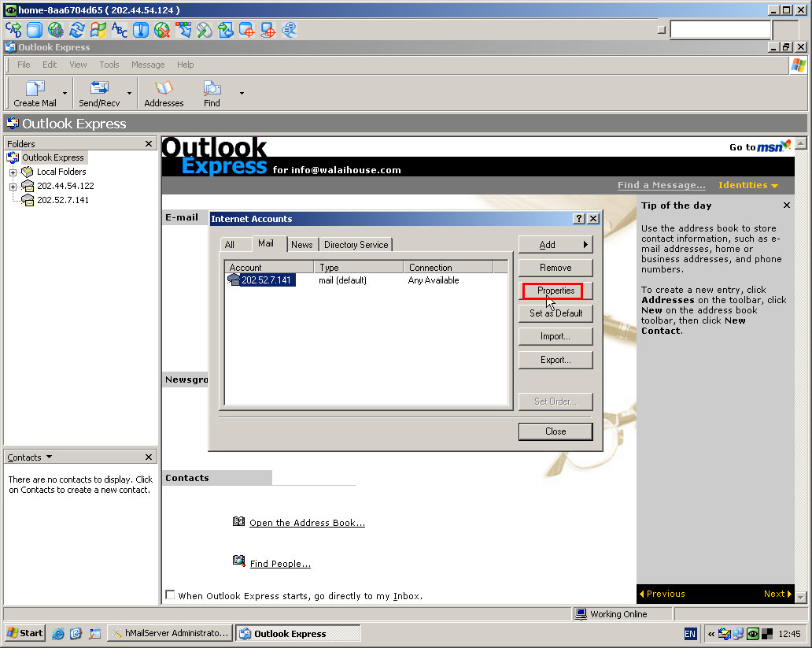Click Set as Default button
812x648 pixels.
(x=555, y=313)
